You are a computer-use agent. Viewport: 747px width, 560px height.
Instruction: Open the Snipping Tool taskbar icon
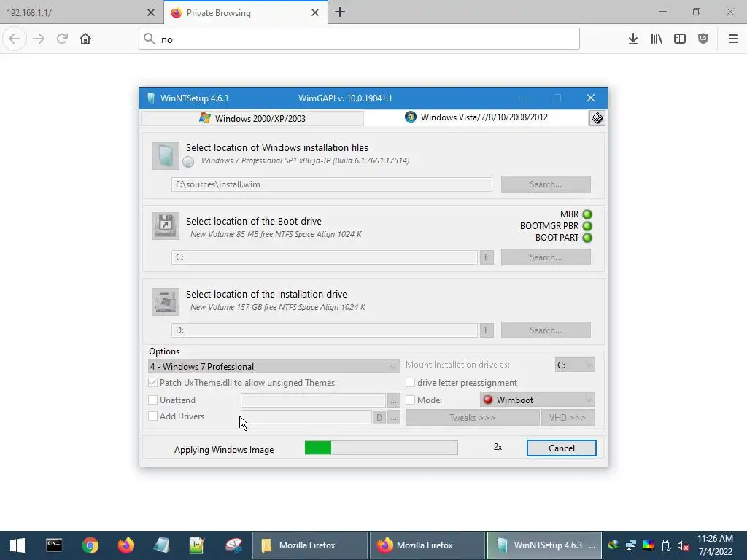click(233, 545)
